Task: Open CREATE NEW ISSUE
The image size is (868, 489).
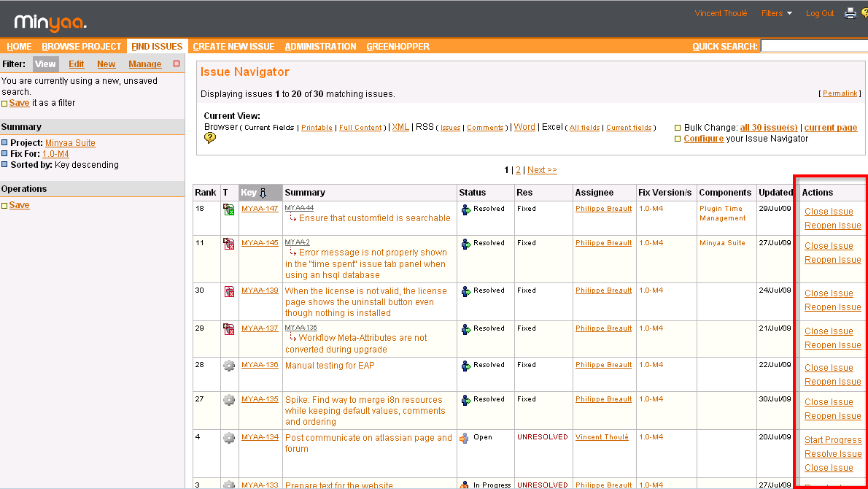Action: 233,47
